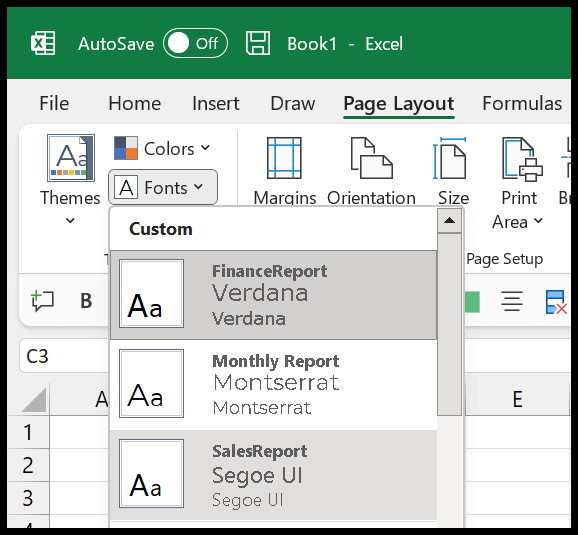Click the Book1 - Excel title text
Image resolution: width=578 pixels, height=535 pixels.
345,44
